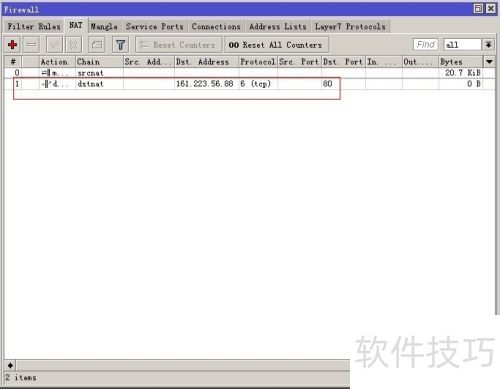Remove the selected rule with the minus icon
Screen dimensions: 500x389
tap(31, 45)
